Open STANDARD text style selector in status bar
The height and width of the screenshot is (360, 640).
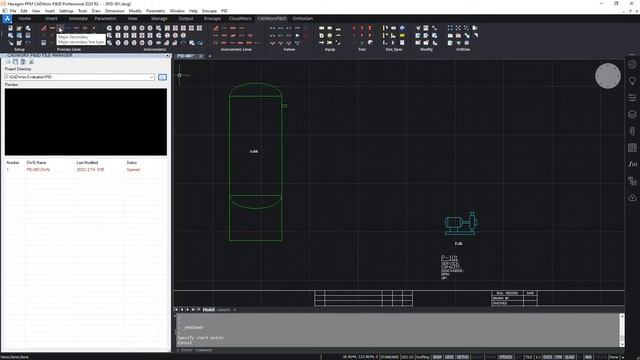(389, 357)
